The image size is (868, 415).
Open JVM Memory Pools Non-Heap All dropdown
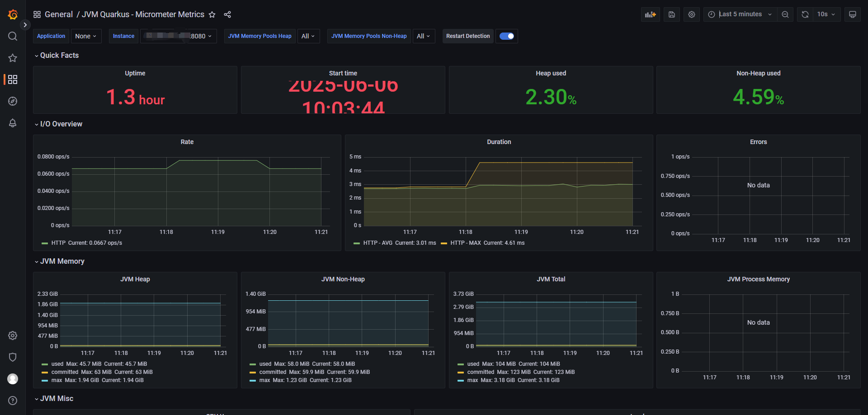[x=424, y=36]
